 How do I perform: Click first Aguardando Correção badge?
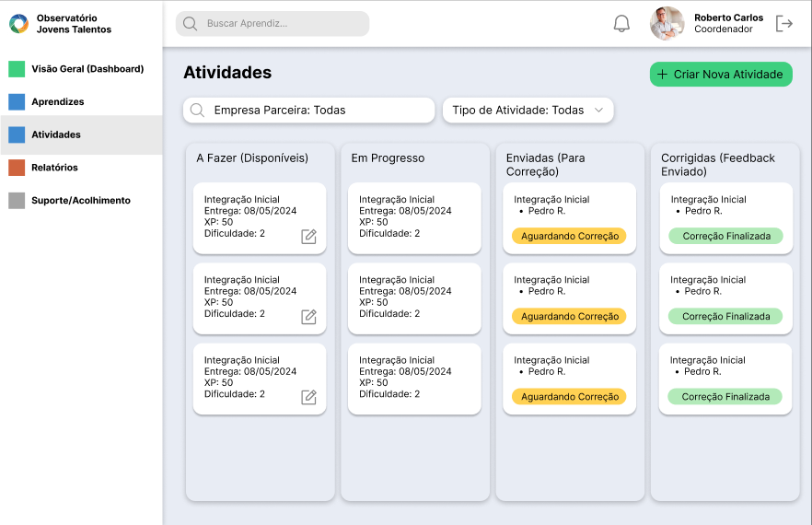point(569,236)
